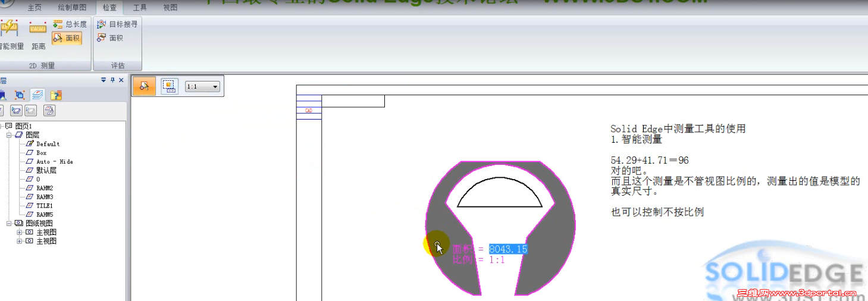The image size is (868, 301).
Task: Toggle the orange area-pick button in command bar
Action: click(x=144, y=86)
